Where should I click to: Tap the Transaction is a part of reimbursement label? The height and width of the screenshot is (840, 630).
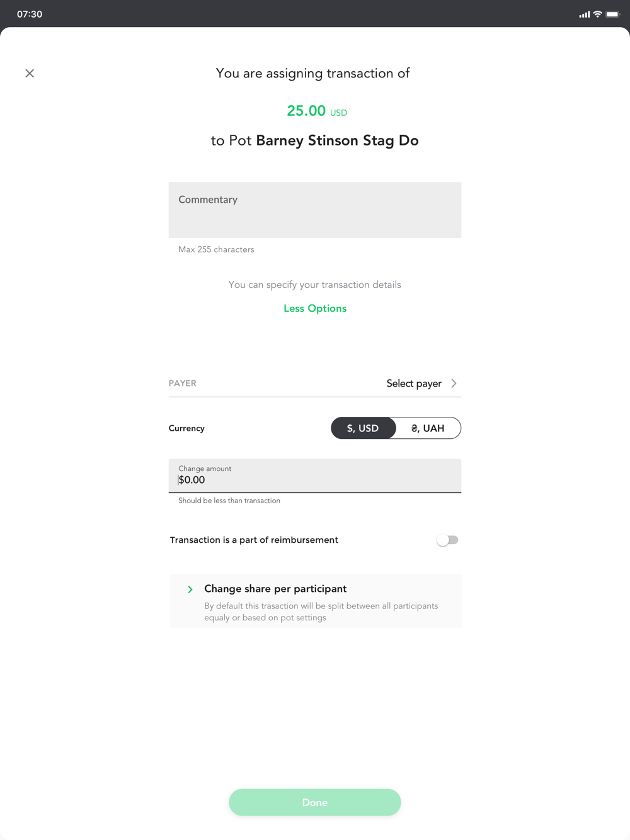(254, 540)
